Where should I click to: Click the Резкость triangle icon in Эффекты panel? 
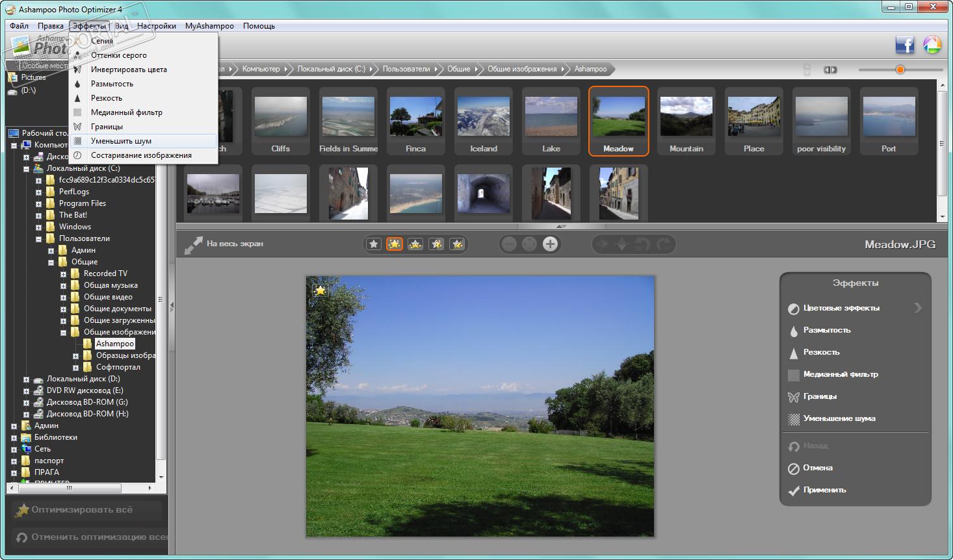pos(793,353)
